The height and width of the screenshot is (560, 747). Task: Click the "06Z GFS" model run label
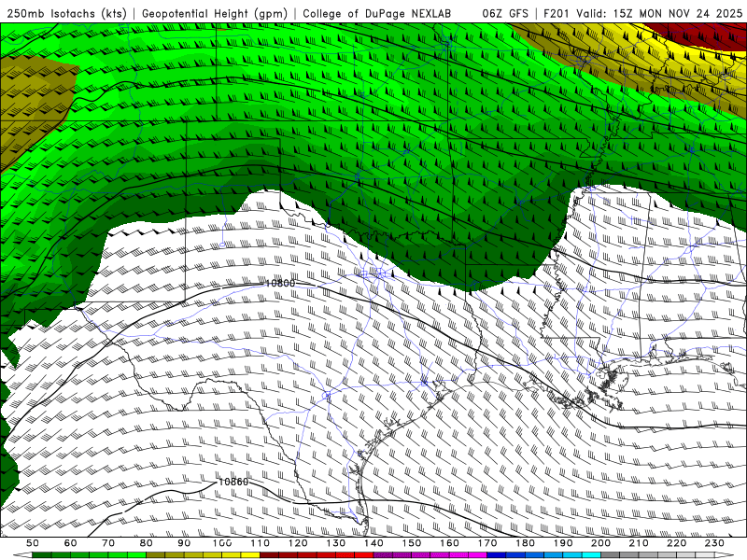pos(505,13)
